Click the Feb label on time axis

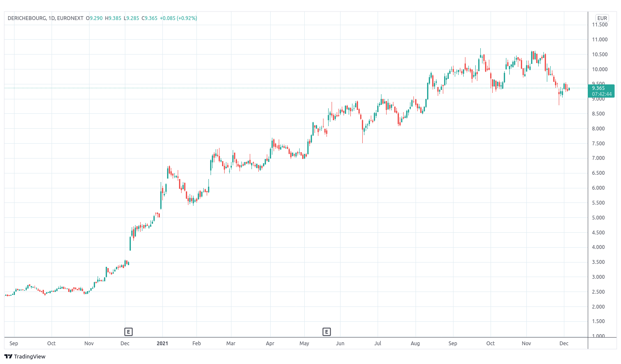coord(196,343)
